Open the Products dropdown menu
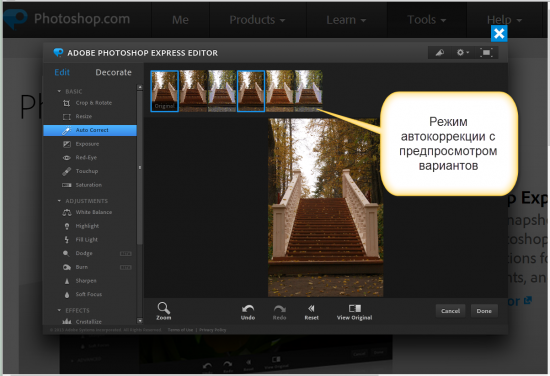This screenshot has width=550, height=376. click(x=257, y=20)
